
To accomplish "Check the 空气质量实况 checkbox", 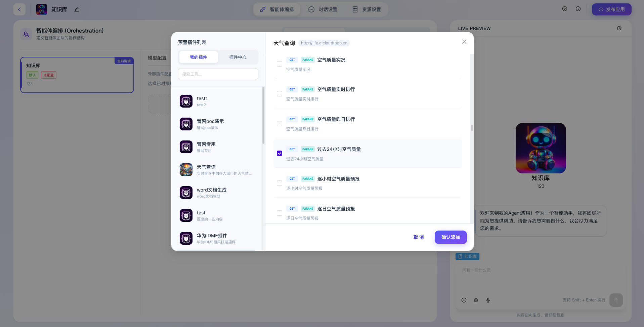I will (x=280, y=64).
